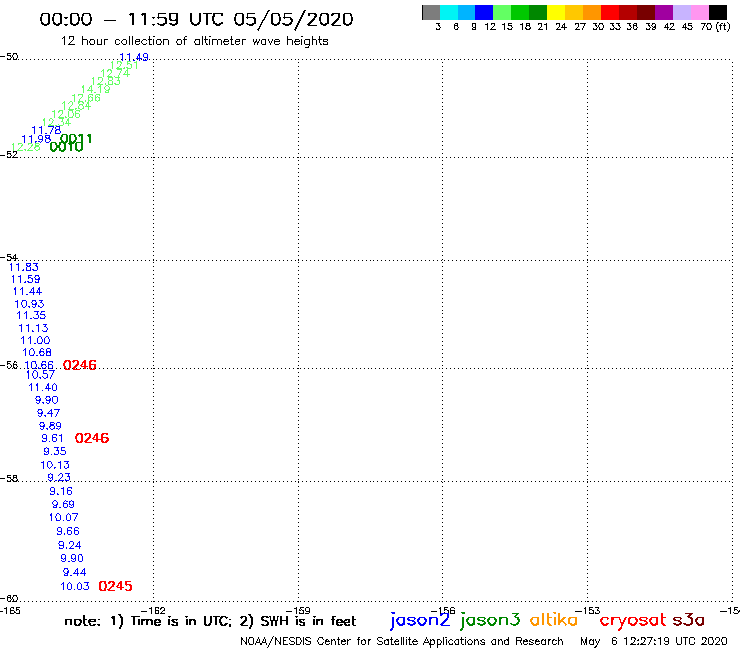Click the bright red swatch in the color scale
Screen dimensions: 740x650
610,12
